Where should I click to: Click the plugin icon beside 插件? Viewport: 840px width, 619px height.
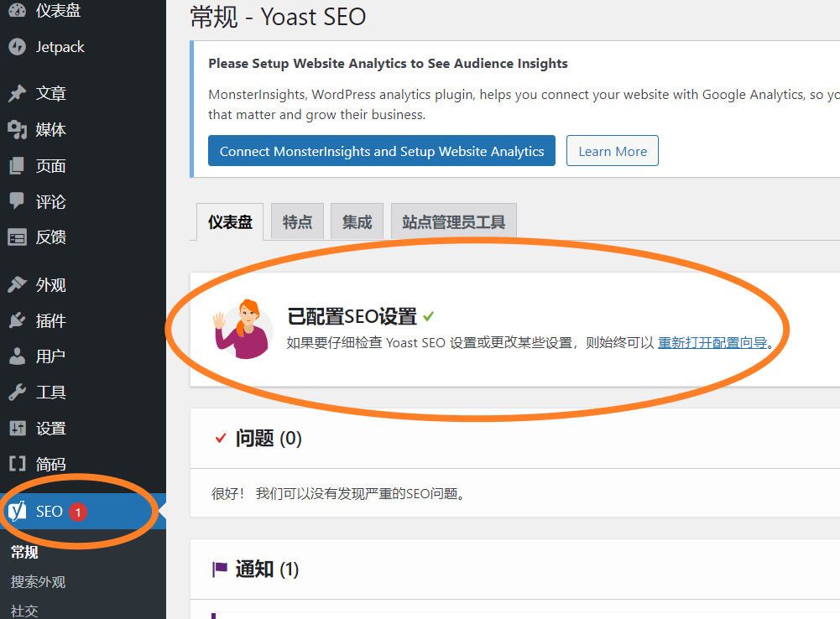pyautogui.click(x=17, y=320)
